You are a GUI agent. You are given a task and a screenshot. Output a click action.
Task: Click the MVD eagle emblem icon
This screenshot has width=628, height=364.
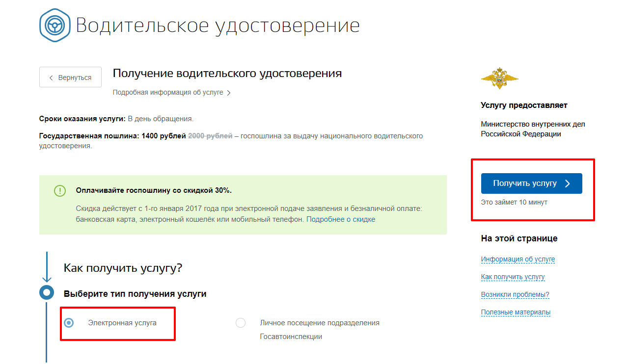point(499,78)
